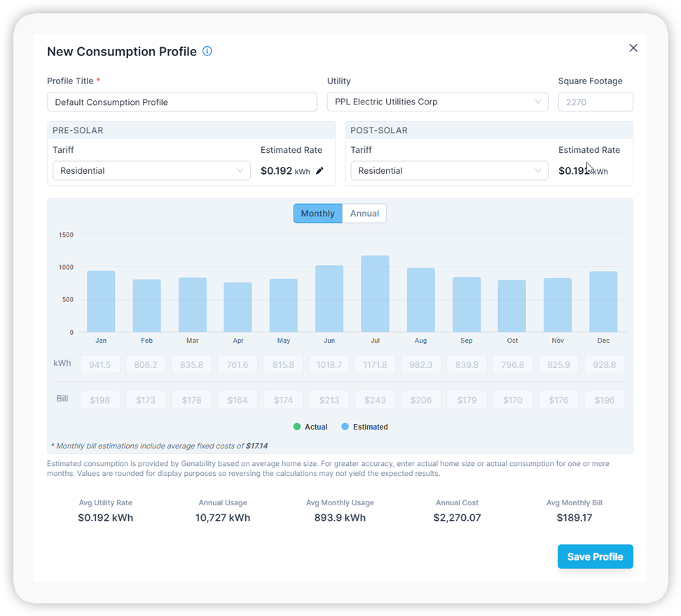Close the New Consumption Profile dialog
This screenshot has width=681, height=616.
coord(633,48)
